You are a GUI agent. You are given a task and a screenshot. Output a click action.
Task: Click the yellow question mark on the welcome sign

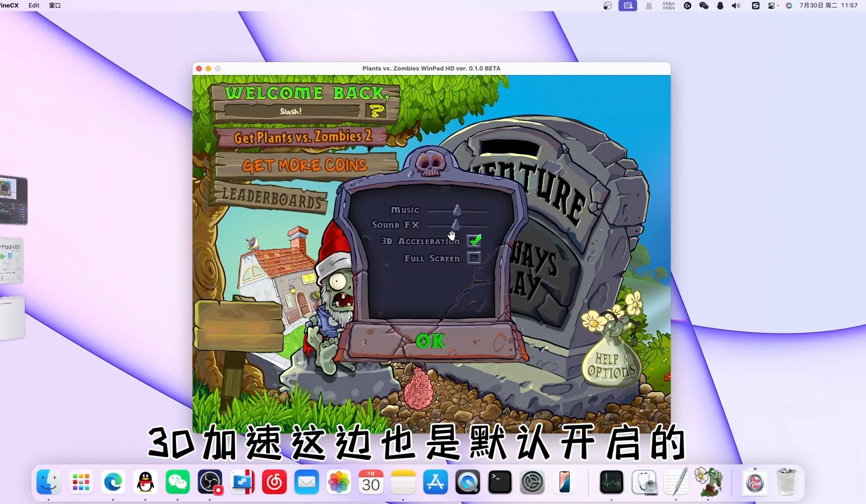point(376,111)
